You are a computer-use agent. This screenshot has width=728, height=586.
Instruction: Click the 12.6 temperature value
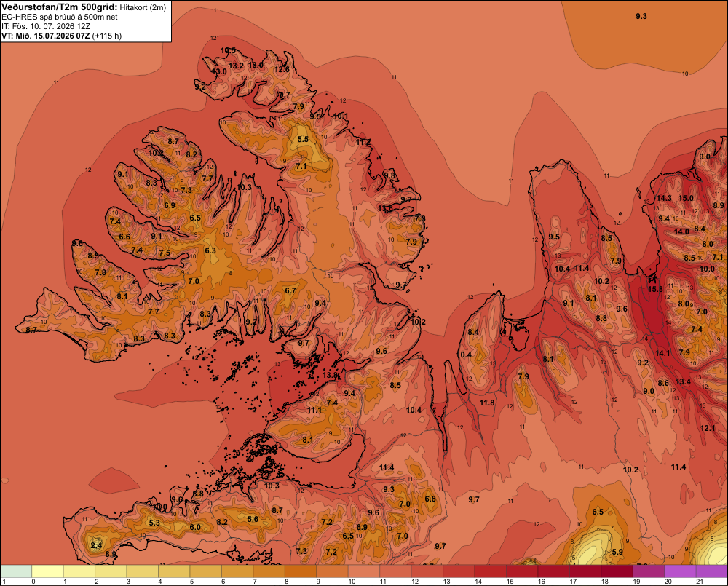coord(282,69)
